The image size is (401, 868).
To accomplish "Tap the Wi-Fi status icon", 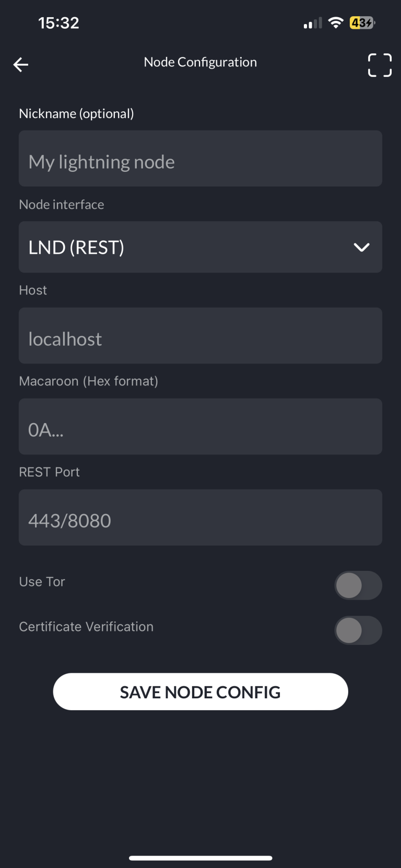I will point(336,23).
